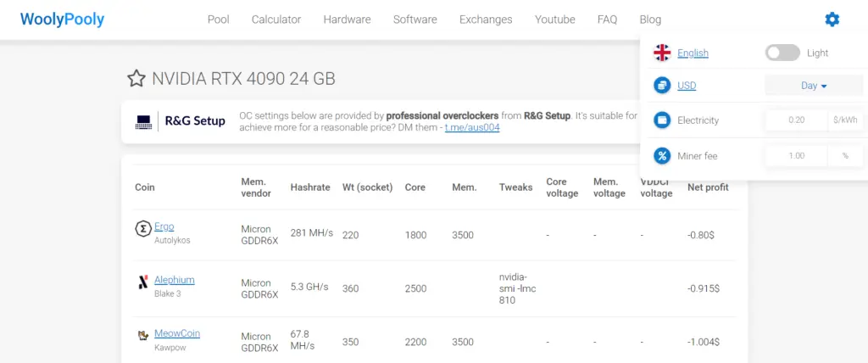Select the -1.004$ net profit cell
868x363 pixels.
(x=704, y=342)
